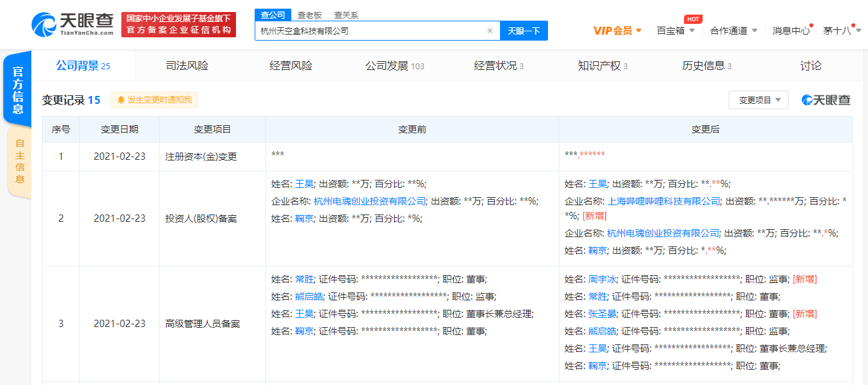Select the 司法风险 tab

(186, 65)
